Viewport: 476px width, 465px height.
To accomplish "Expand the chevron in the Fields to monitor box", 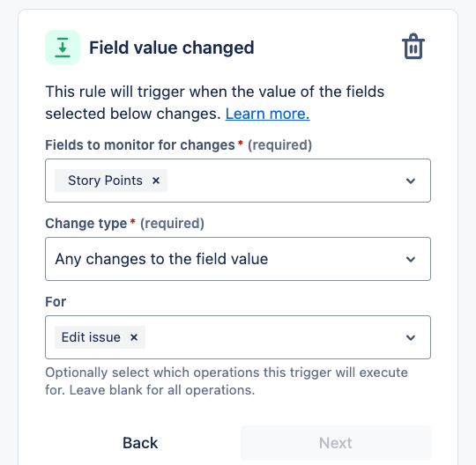I will click(411, 181).
